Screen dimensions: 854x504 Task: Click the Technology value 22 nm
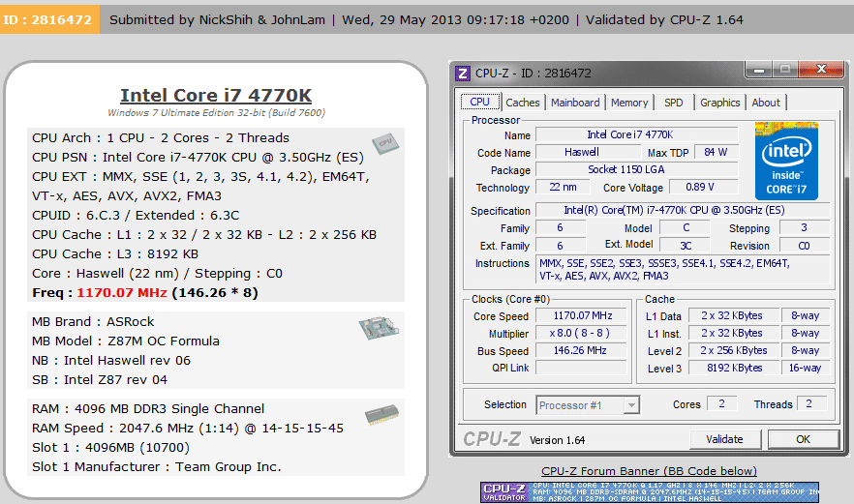pyautogui.click(x=563, y=187)
